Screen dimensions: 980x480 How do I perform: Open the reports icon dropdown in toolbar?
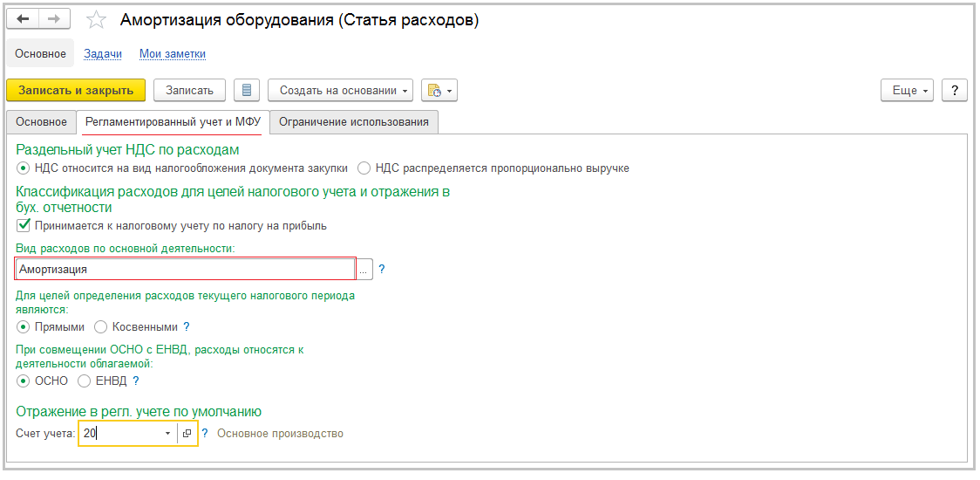point(439,90)
